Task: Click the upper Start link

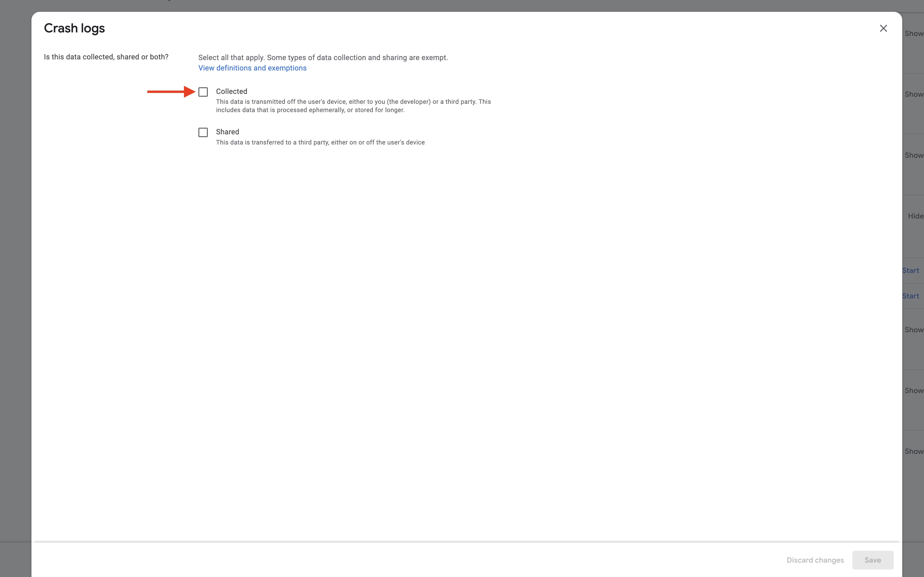Action: 911,271
